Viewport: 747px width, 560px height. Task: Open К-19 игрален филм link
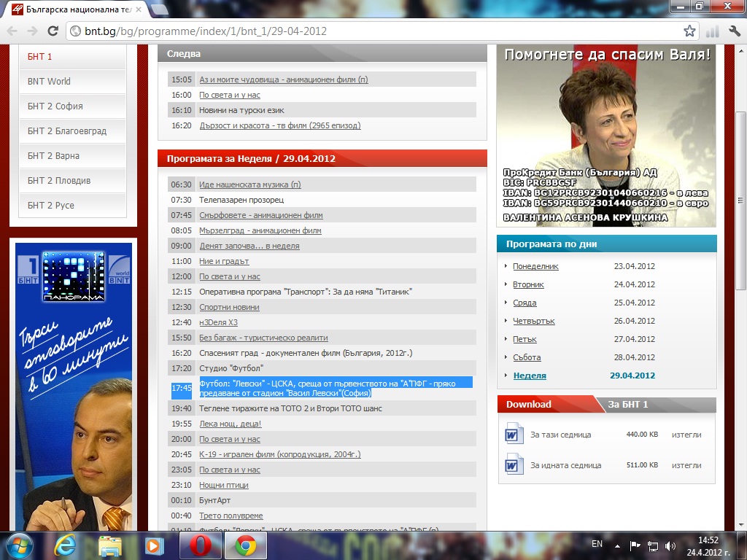(x=279, y=454)
